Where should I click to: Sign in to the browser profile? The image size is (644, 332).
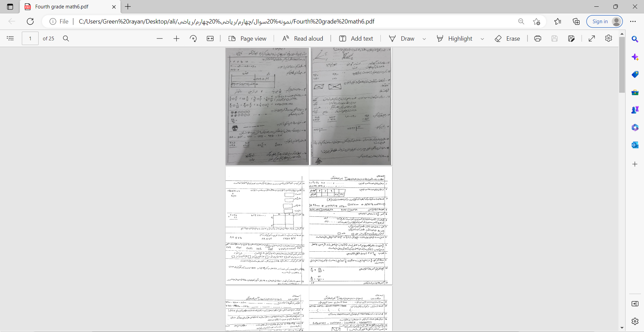(x=604, y=22)
